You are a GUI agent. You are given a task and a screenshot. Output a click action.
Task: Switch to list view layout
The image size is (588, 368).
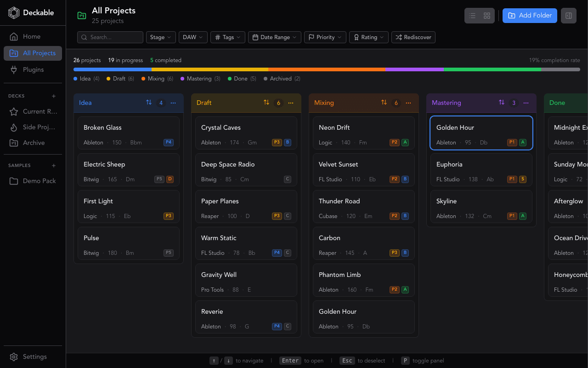[472, 16]
